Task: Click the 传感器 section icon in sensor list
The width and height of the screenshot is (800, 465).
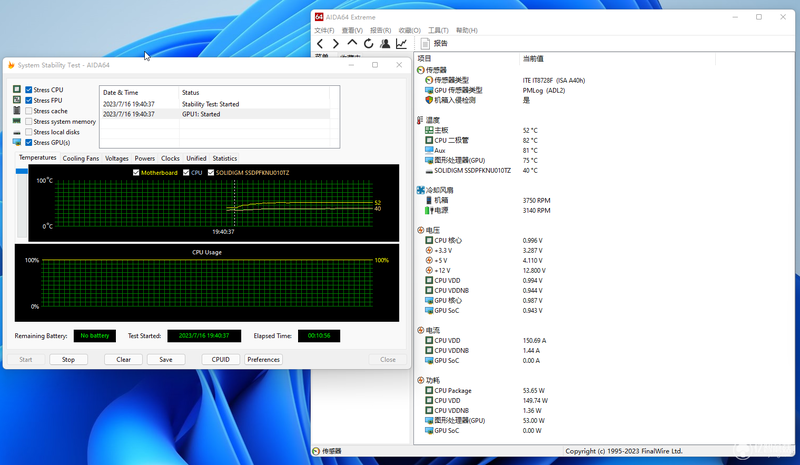Action: 420,70
